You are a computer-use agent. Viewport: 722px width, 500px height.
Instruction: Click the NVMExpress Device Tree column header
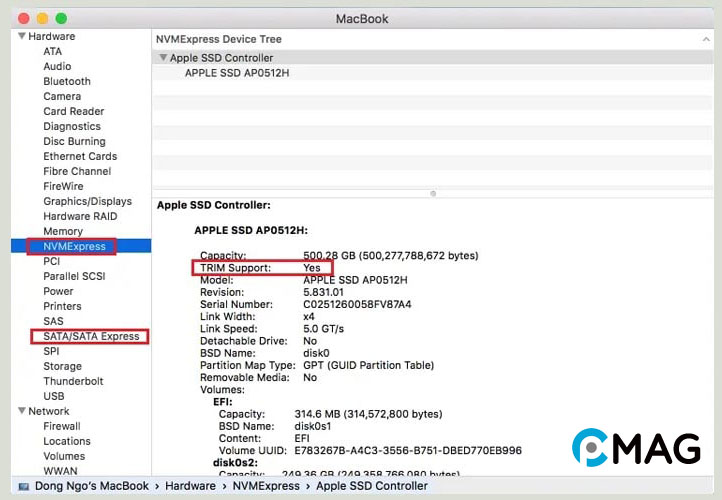coord(219,39)
